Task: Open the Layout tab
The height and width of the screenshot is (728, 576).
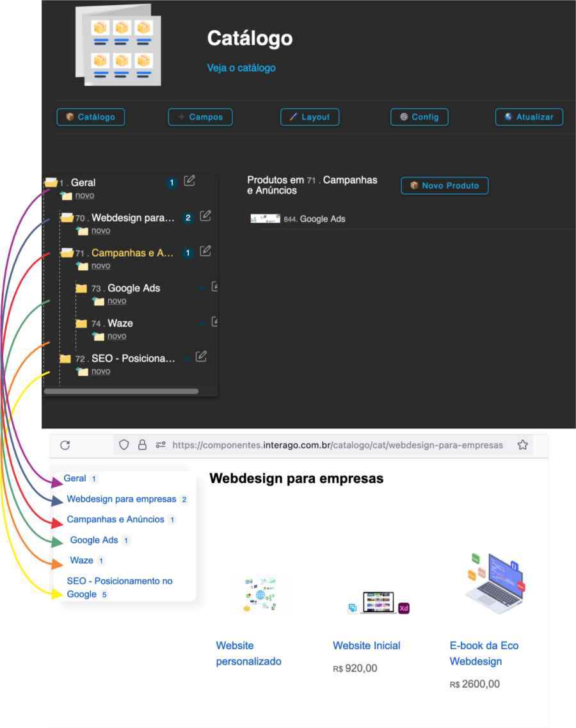Action: [x=309, y=117]
